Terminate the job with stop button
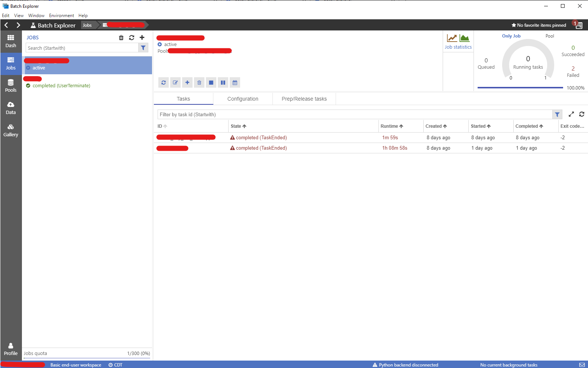This screenshot has height=368, width=588. [211, 82]
